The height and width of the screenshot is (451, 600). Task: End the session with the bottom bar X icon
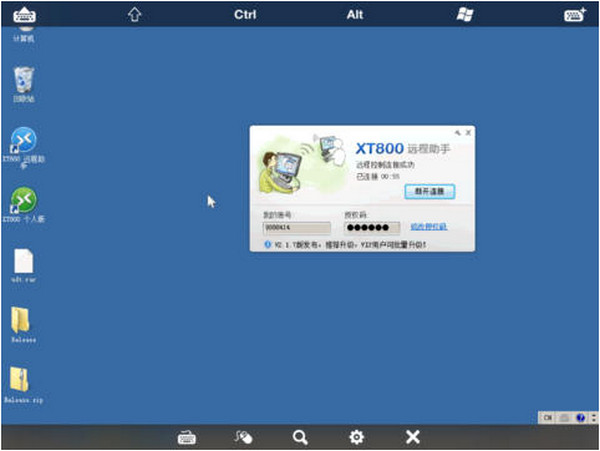413,437
